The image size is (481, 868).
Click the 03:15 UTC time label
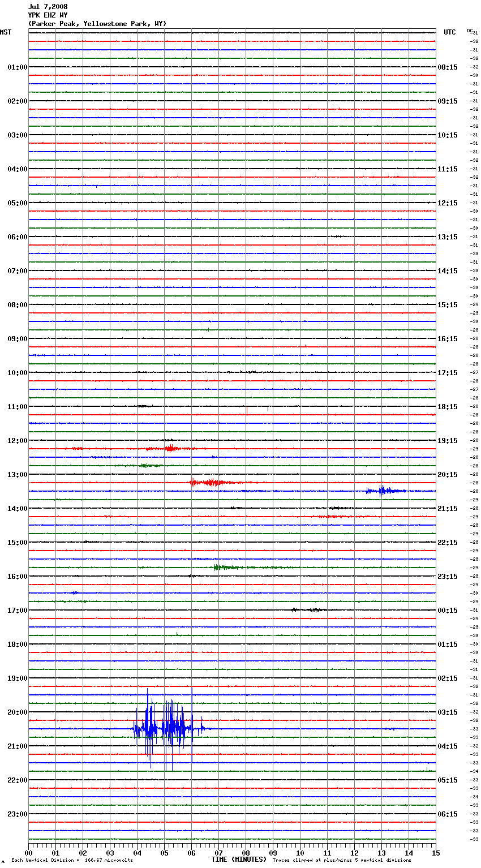pos(448,712)
